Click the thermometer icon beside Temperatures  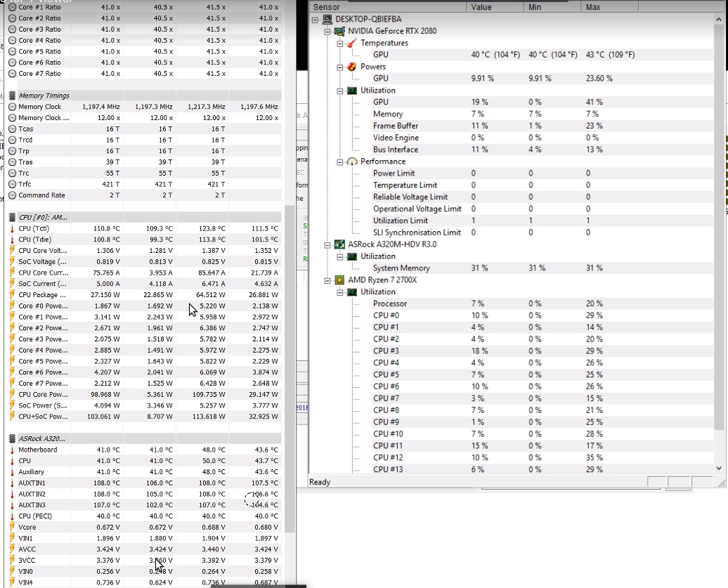coord(352,43)
